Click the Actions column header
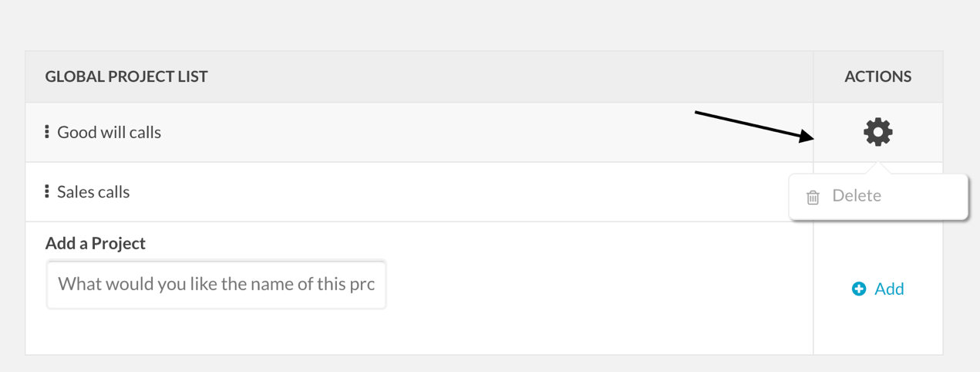Screen dimensions: 980x372 [x=877, y=76]
